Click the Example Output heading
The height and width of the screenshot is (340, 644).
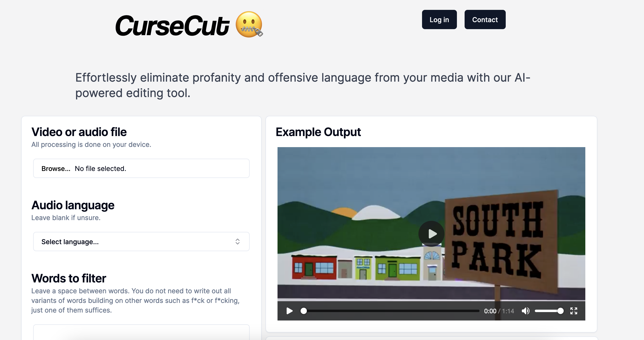[318, 132]
